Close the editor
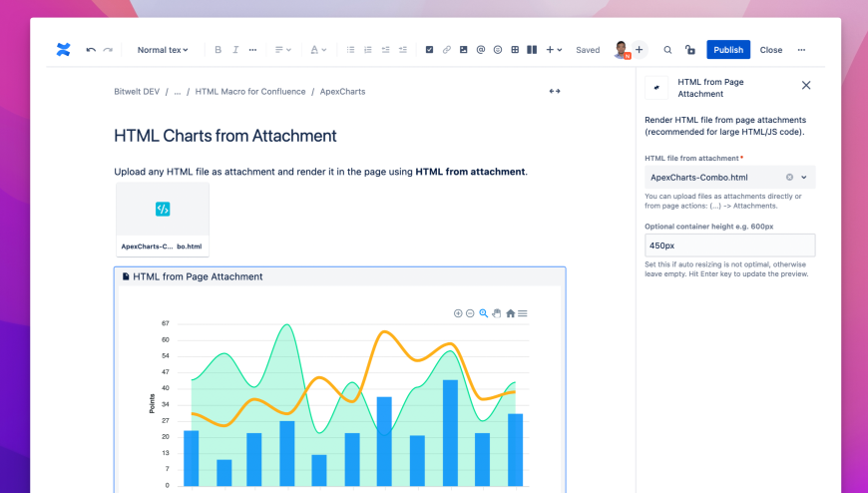Image resolution: width=868 pixels, height=493 pixels. 770,50
